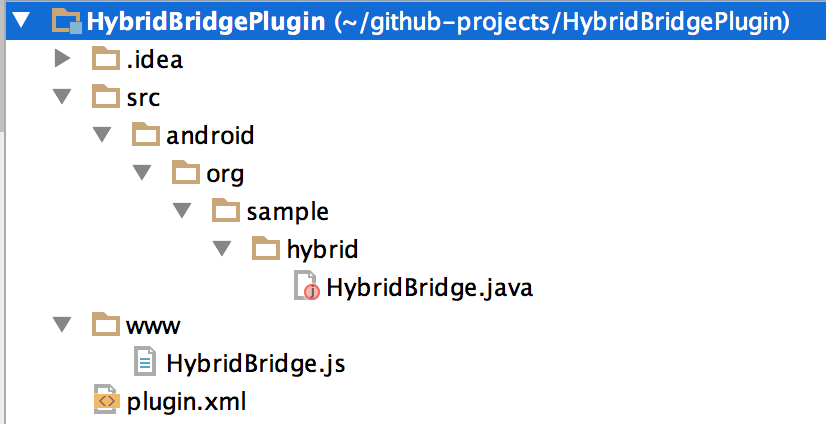Select the org package label
This screenshot has width=826, height=424.
pyautogui.click(x=225, y=175)
